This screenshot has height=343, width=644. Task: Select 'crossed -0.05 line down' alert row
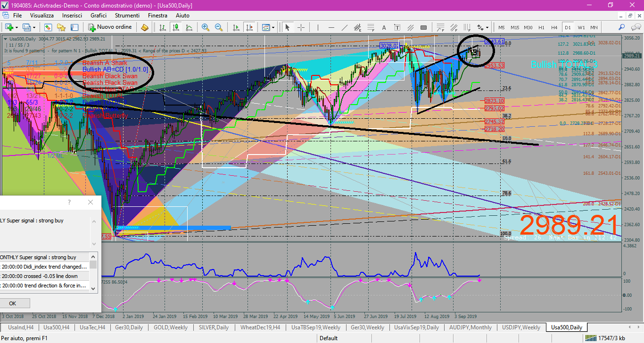pos(45,276)
